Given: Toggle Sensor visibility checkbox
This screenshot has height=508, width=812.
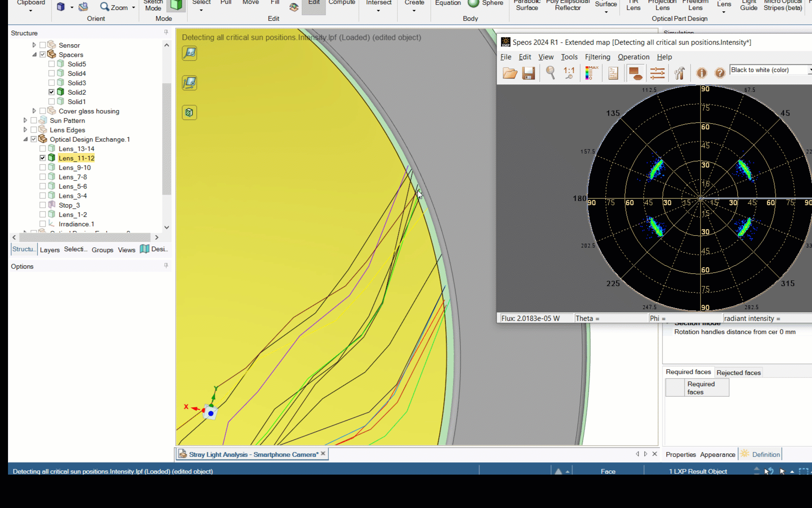Looking at the screenshot, I should coord(43,45).
